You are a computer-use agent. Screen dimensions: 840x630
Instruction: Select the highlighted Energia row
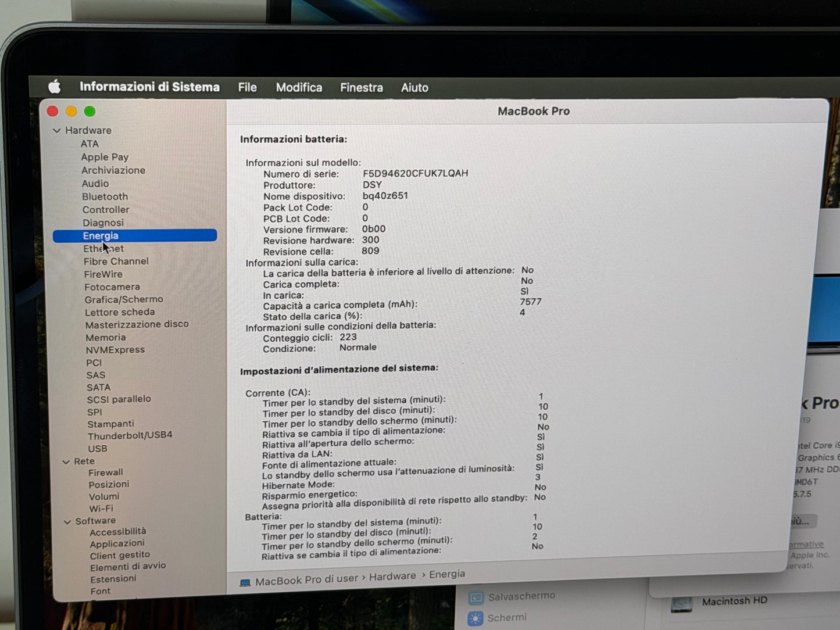pos(135,235)
